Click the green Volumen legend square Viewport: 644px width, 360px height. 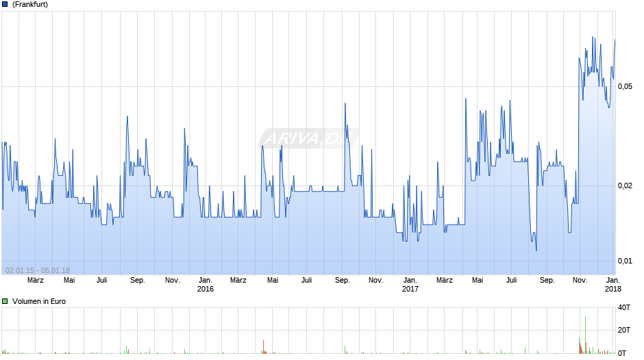[5, 301]
